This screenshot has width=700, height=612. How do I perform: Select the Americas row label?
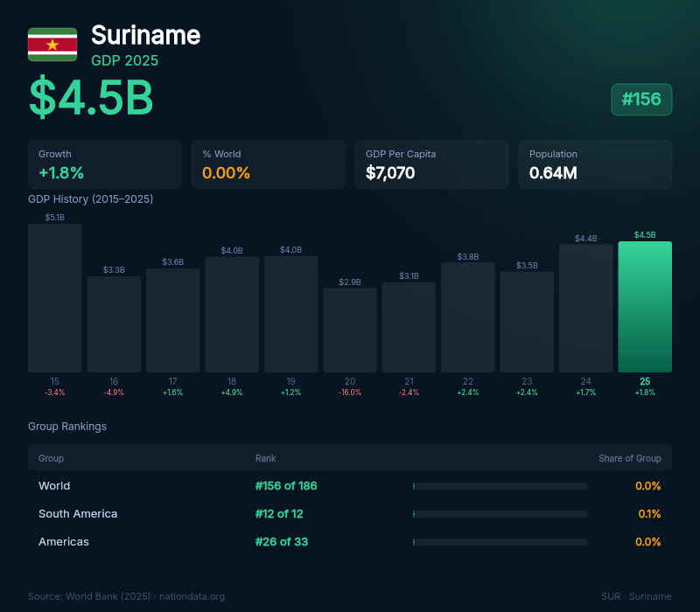point(64,542)
